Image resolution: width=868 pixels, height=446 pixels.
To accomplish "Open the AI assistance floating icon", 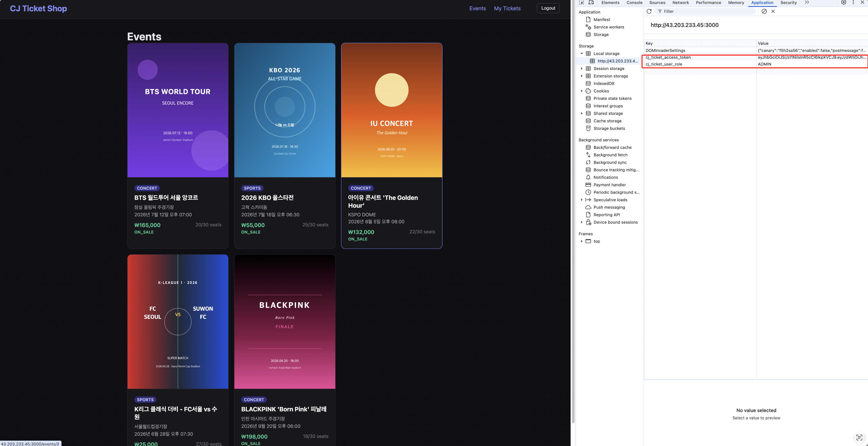I will pos(859,437).
